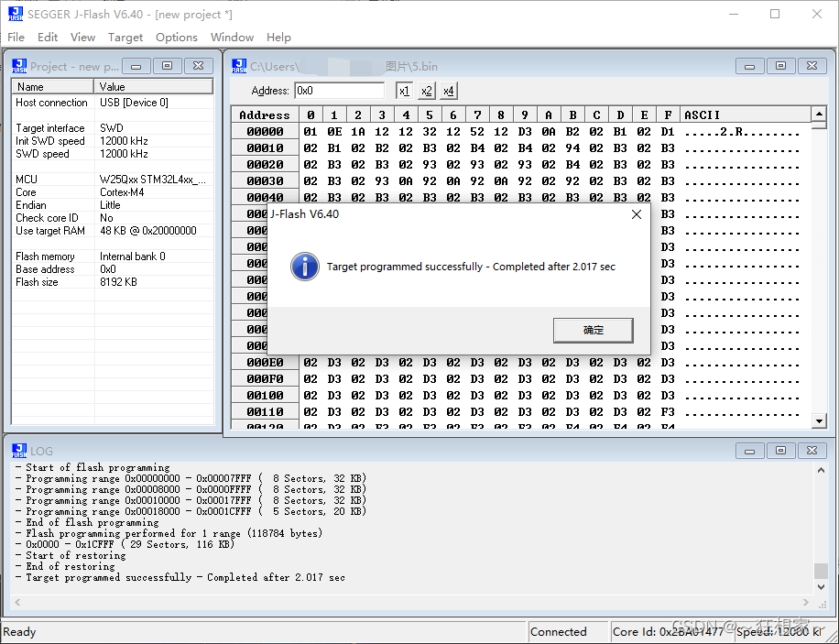Click the x1 data width button

(x=405, y=91)
